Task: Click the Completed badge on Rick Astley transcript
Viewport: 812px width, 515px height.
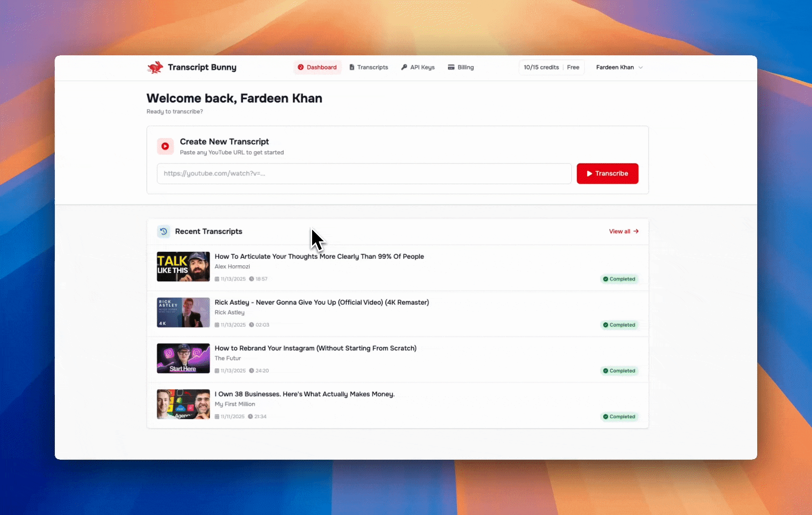Action: [619, 325]
